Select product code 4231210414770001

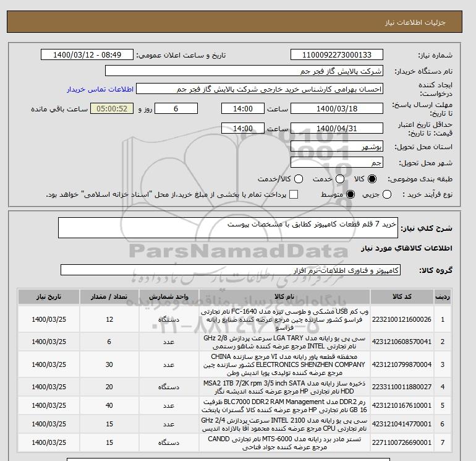click(x=402, y=424)
